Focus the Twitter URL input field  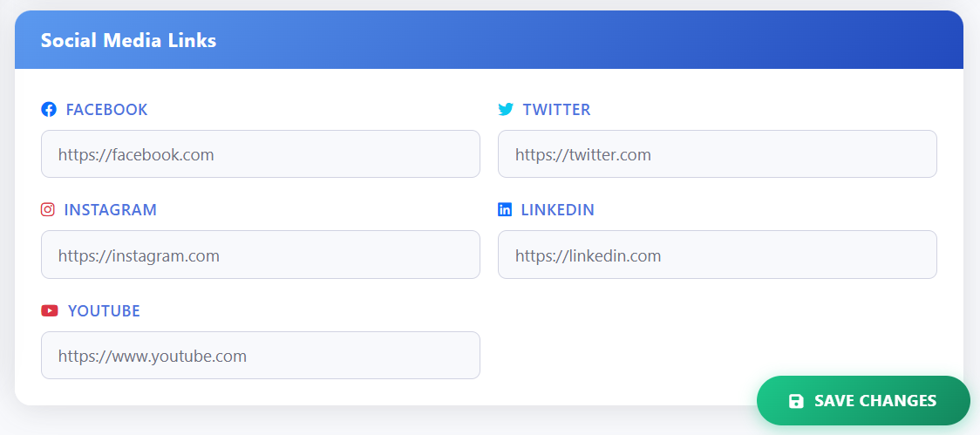pos(717,154)
